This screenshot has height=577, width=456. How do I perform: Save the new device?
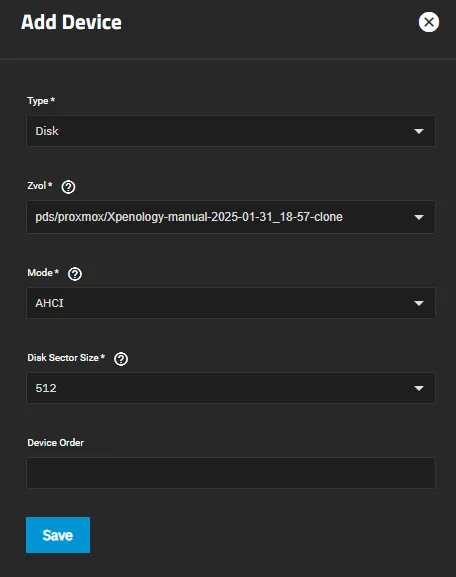pyautogui.click(x=58, y=535)
